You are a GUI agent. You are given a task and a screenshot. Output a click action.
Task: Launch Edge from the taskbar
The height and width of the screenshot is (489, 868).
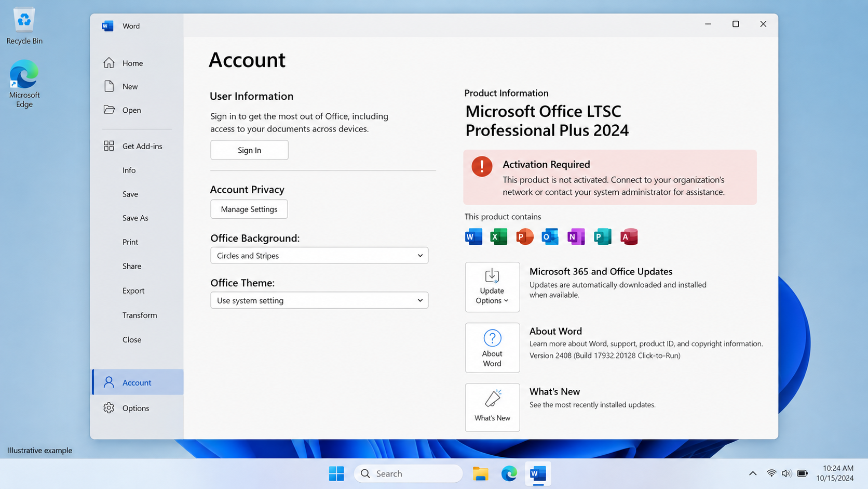tap(509, 473)
